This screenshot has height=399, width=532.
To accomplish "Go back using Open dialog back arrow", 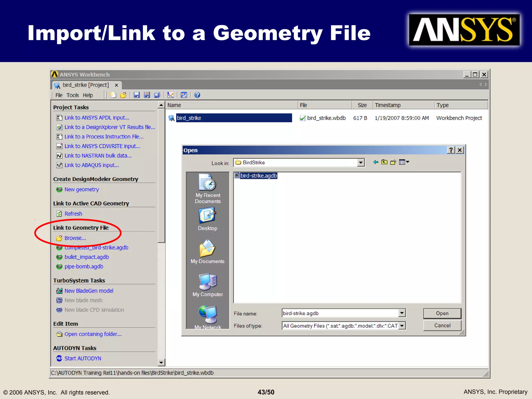I will point(376,162).
